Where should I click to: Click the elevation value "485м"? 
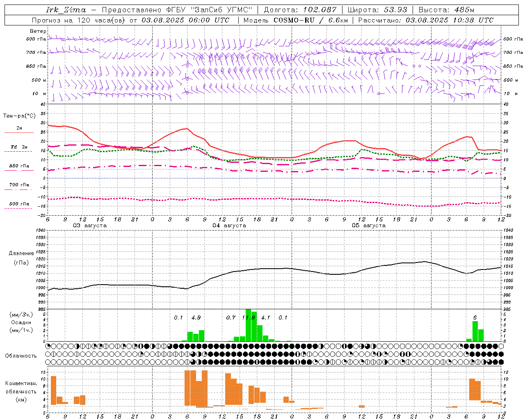tap(464, 10)
